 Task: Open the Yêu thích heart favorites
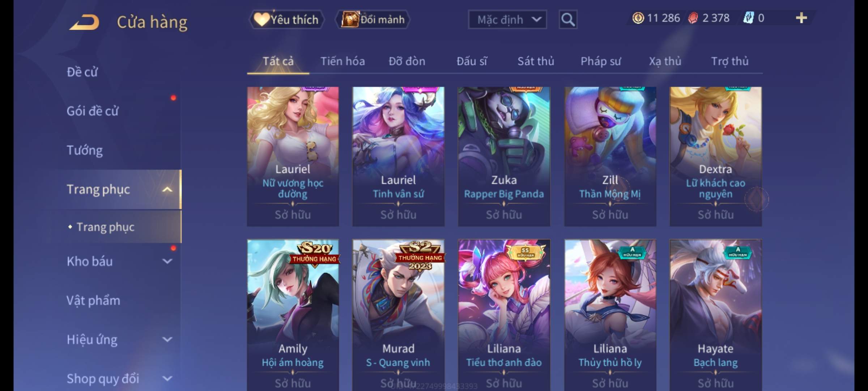[286, 20]
